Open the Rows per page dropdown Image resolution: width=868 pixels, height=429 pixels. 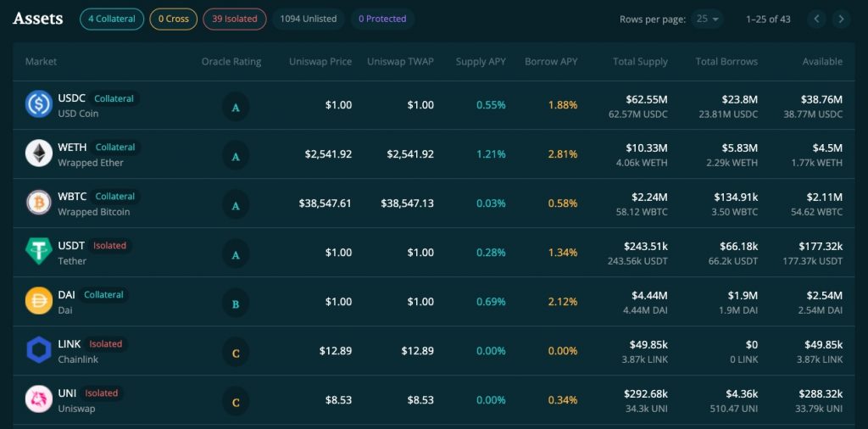tap(708, 19)
